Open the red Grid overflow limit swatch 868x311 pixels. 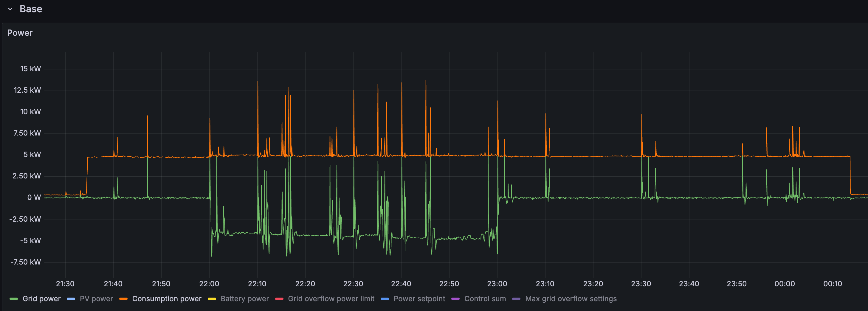[279, 299]
